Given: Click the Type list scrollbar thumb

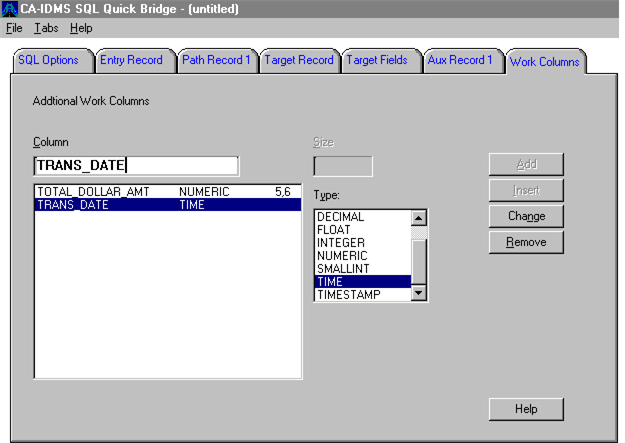Looking at the screenshot, I should [419, 262].
